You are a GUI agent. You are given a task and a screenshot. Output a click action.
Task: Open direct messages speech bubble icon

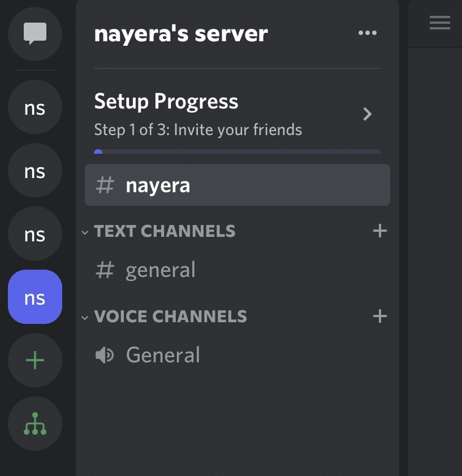[x=35, y=34]
